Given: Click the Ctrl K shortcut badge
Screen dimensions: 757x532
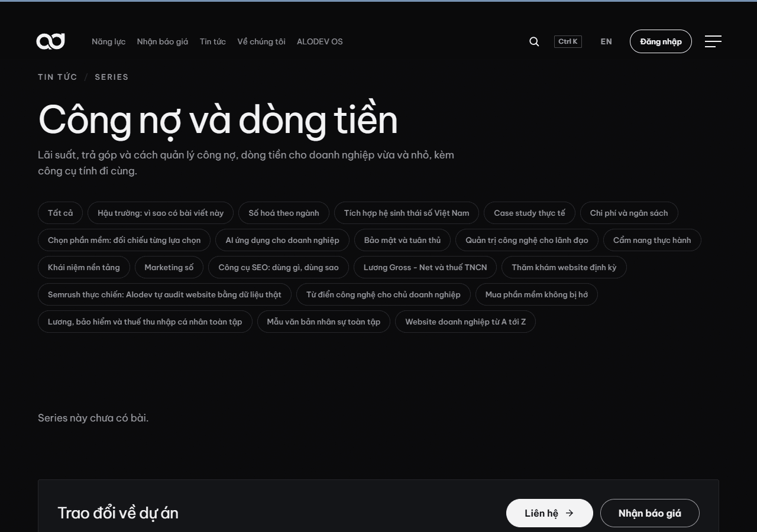Looking at the screenshot, I should click(x=568, y=41).
